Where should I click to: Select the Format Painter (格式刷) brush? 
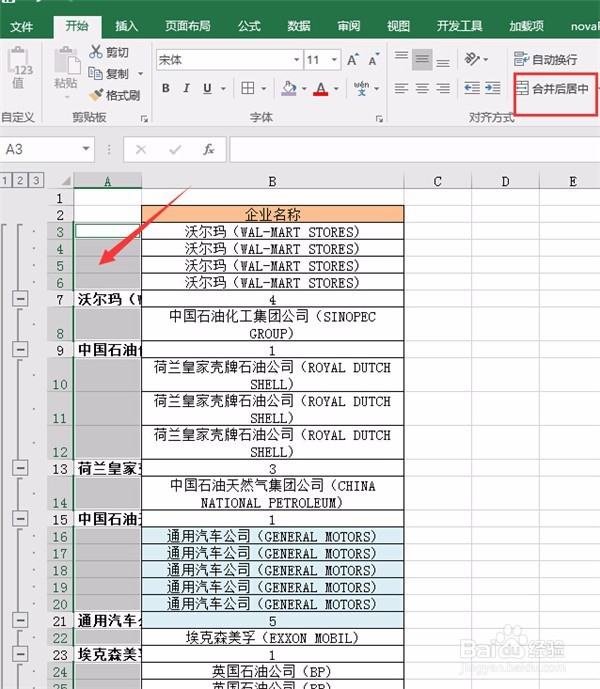tap(95, 94)
